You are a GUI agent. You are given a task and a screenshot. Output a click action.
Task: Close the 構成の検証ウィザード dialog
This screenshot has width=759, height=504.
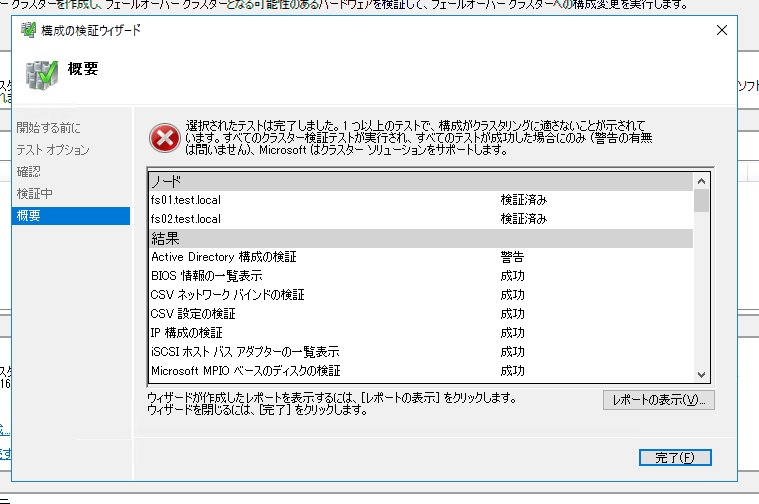tap(722, 30)
